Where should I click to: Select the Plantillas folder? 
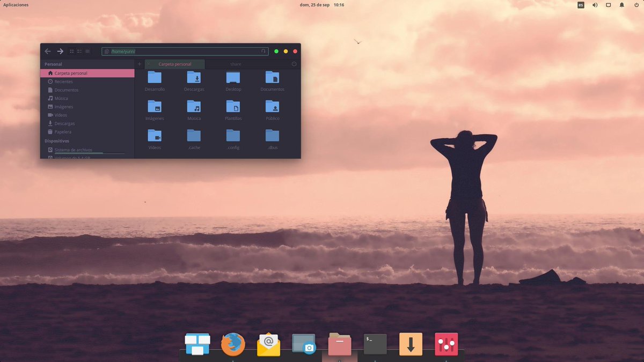click(233, 110)
